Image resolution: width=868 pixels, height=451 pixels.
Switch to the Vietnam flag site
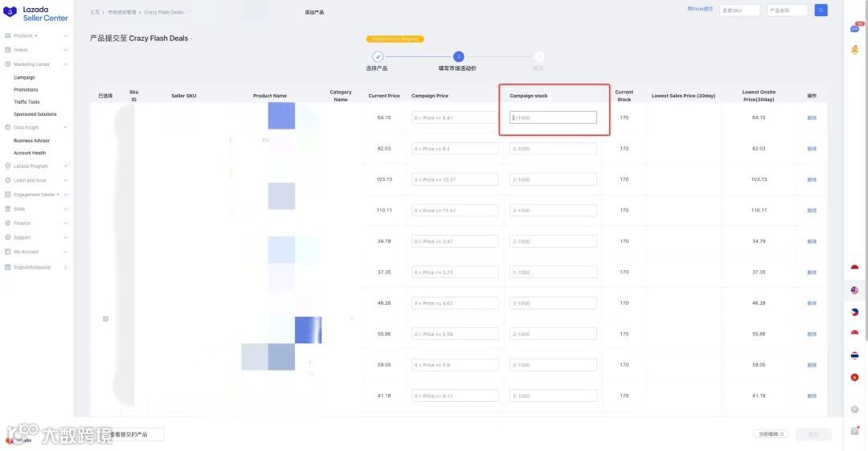(854, 377)
